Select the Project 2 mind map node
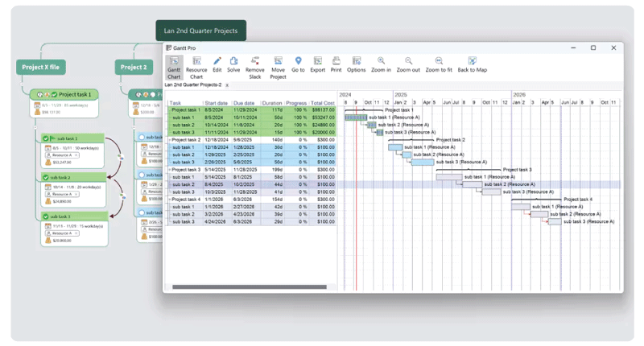 point(134,67)
